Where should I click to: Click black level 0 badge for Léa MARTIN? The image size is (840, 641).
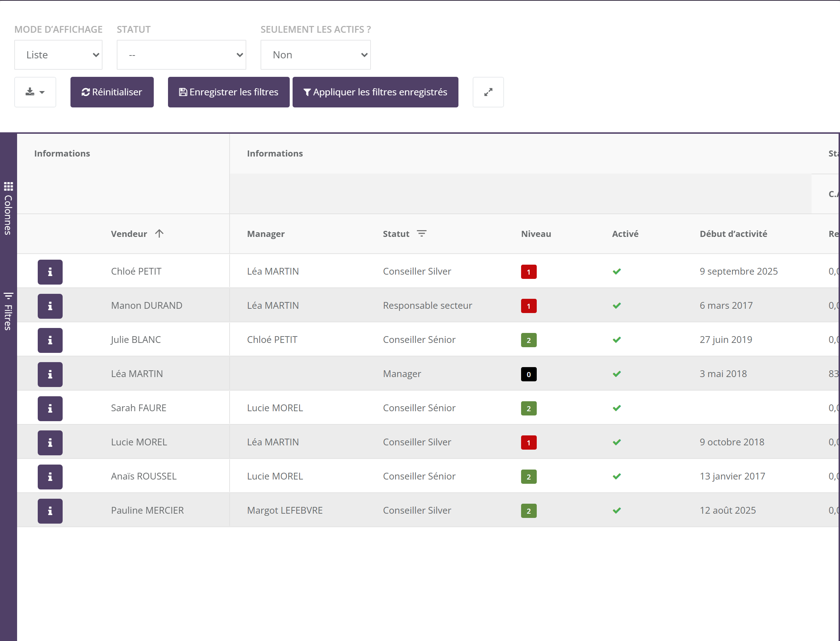529,374
